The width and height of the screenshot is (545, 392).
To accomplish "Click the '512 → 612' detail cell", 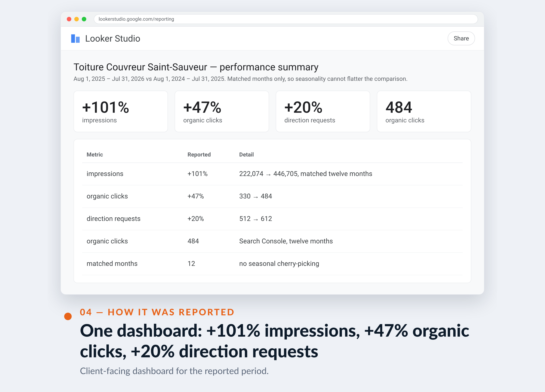I will pyautogui.click(x=255, y=219).
